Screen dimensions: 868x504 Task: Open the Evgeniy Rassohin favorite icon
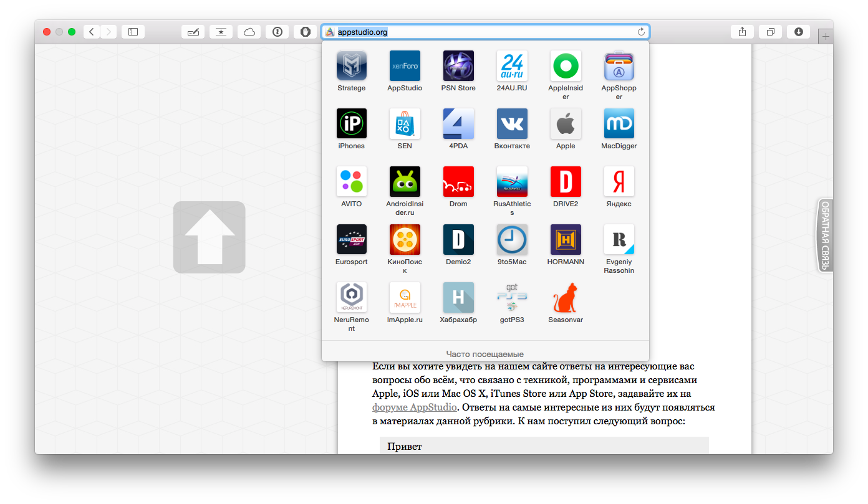pos(619,240)
